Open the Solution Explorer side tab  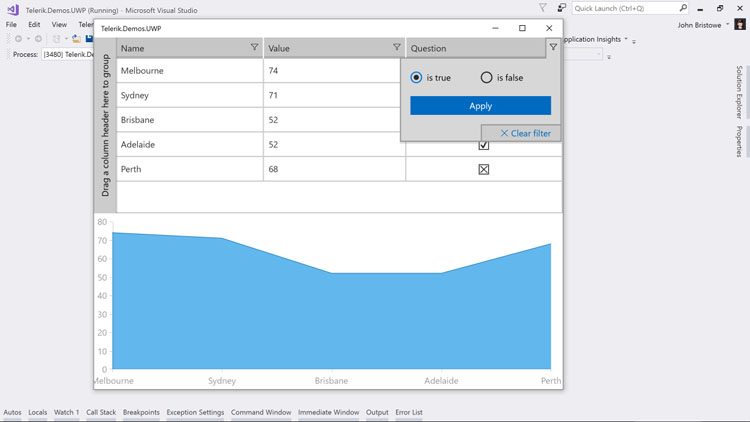coord(739,92)
